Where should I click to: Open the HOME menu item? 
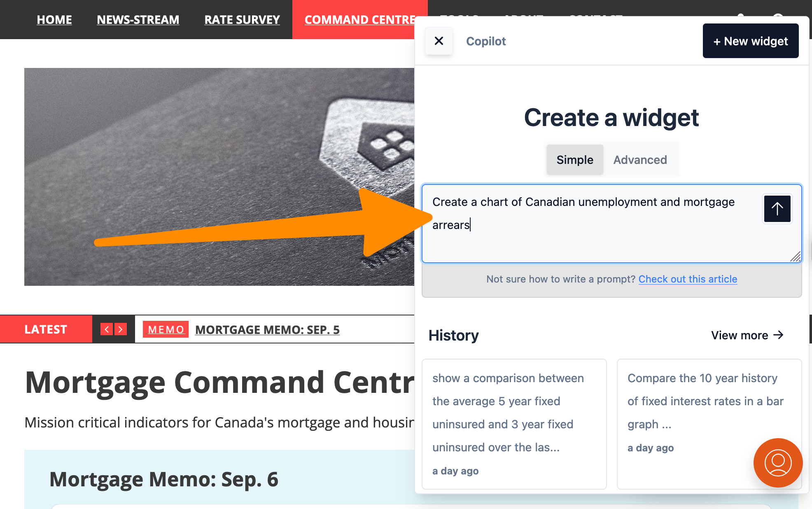click(x=54, y=19)
